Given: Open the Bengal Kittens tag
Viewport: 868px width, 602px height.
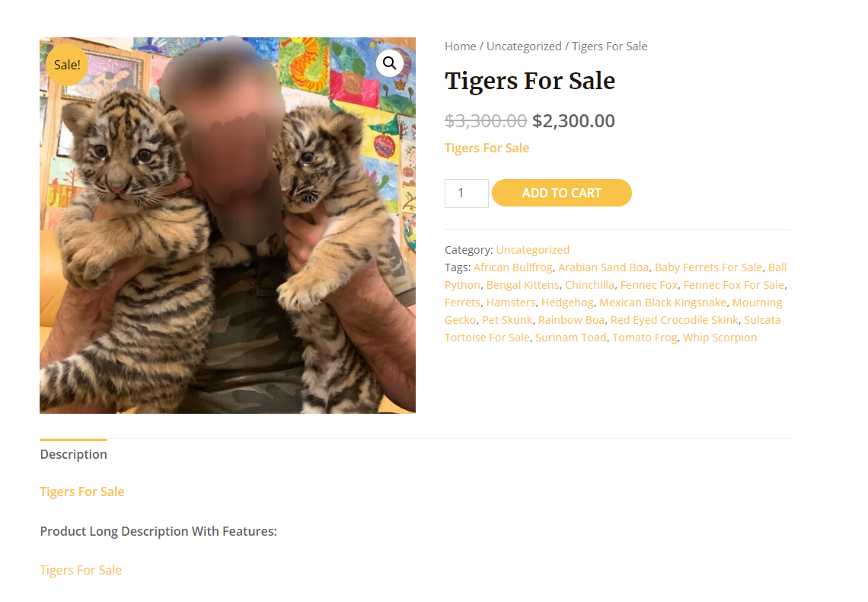Looking at the screenshot, I should point(522,285).
